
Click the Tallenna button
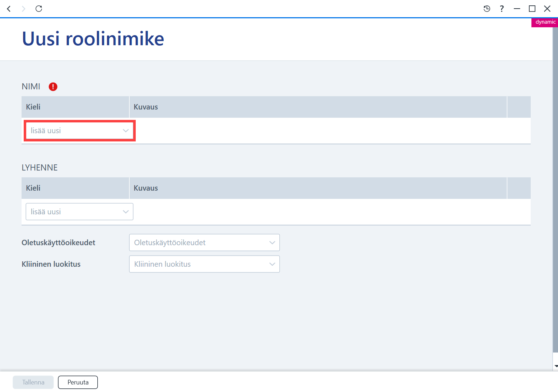(x=33, y=382)
